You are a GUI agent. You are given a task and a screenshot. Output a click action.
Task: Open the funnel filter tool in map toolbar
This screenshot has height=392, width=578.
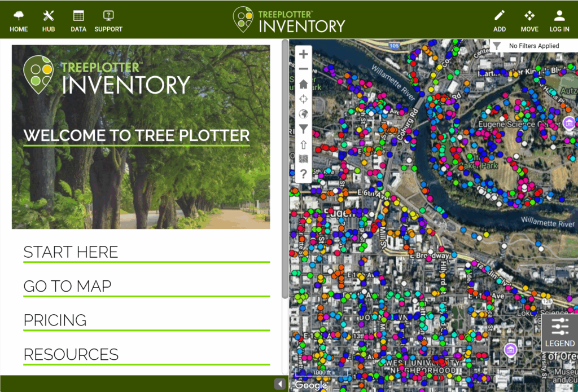[x=303, y=129]
